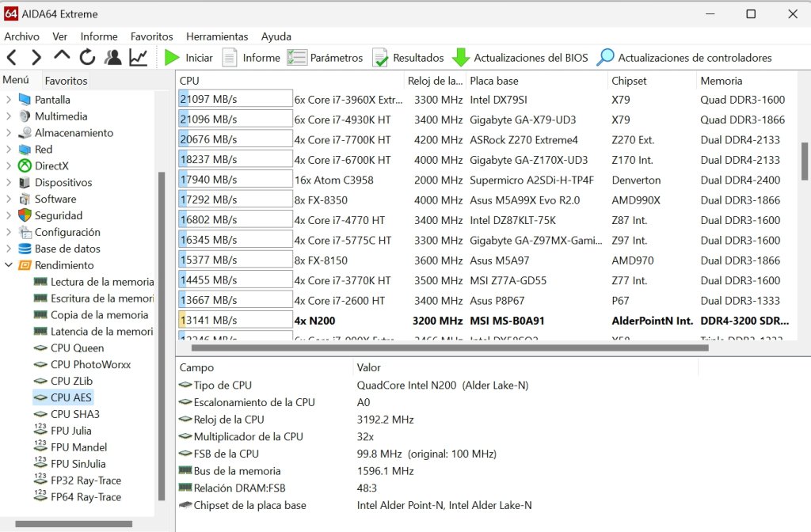Expand the Almacenamiento tree node
Viewport: 811px width, 532px height.
[x=8, y=133]
